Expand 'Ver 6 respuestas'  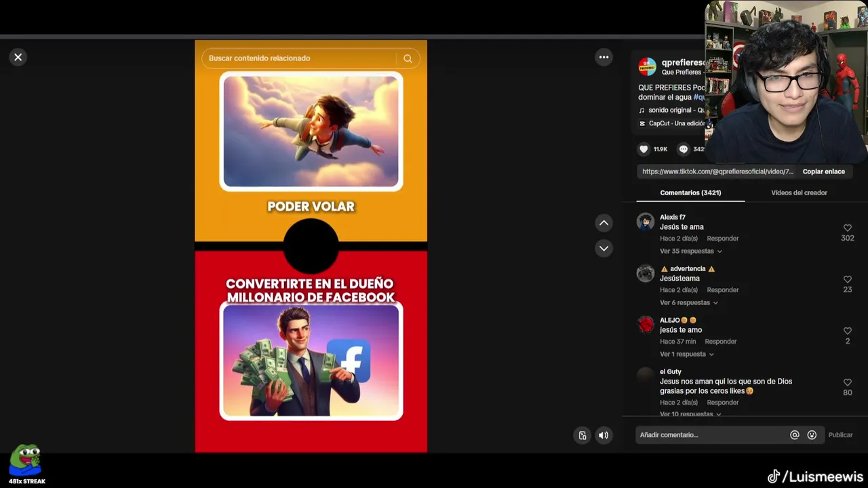(688, 303)
